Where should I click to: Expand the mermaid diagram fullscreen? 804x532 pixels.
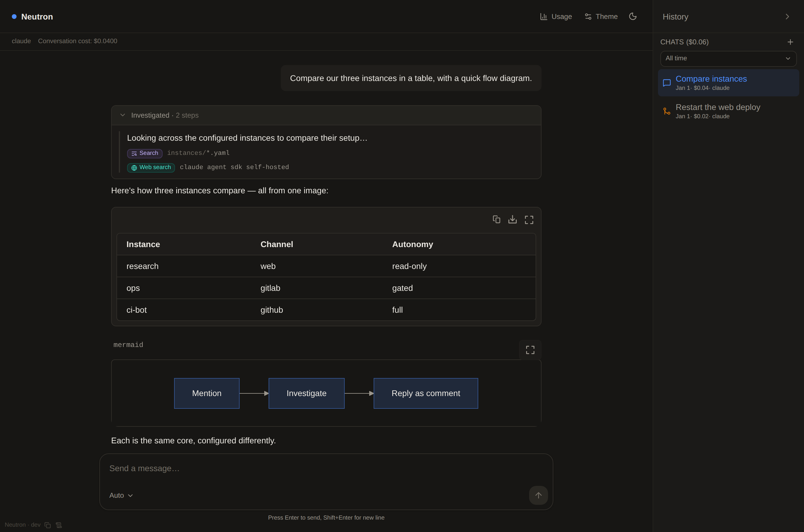[x=530, y=350]
